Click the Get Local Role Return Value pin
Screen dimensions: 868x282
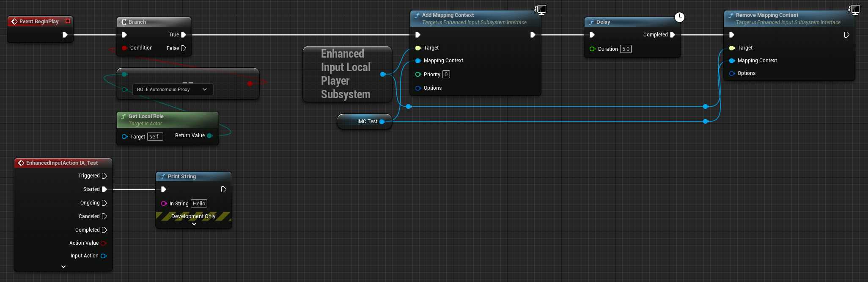tap(210, 135)
